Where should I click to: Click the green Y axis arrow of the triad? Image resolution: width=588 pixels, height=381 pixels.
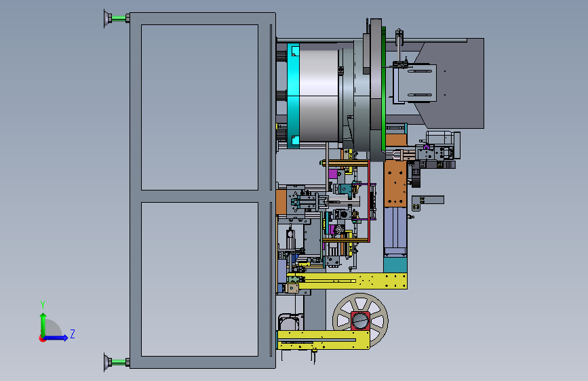tap(43, 323)
